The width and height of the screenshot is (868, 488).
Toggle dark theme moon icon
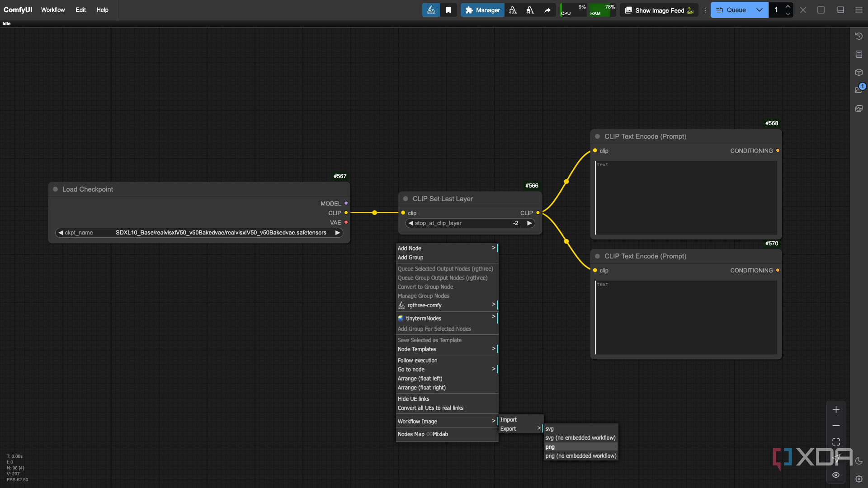859,461
